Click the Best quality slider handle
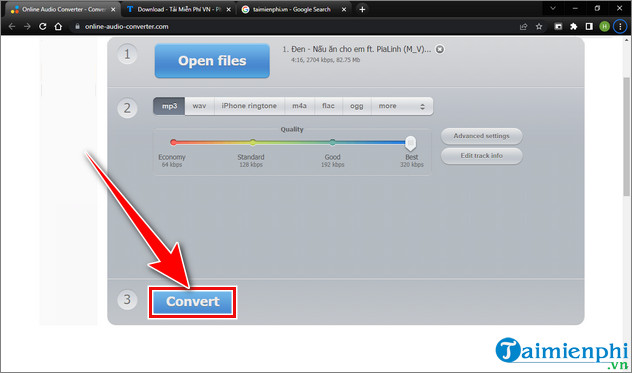This screenshot has width=632, height=373. coord(410,142)
